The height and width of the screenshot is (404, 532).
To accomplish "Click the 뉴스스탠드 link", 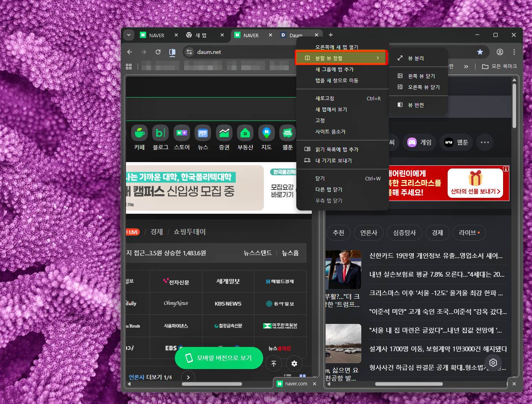I will (257, 253).
